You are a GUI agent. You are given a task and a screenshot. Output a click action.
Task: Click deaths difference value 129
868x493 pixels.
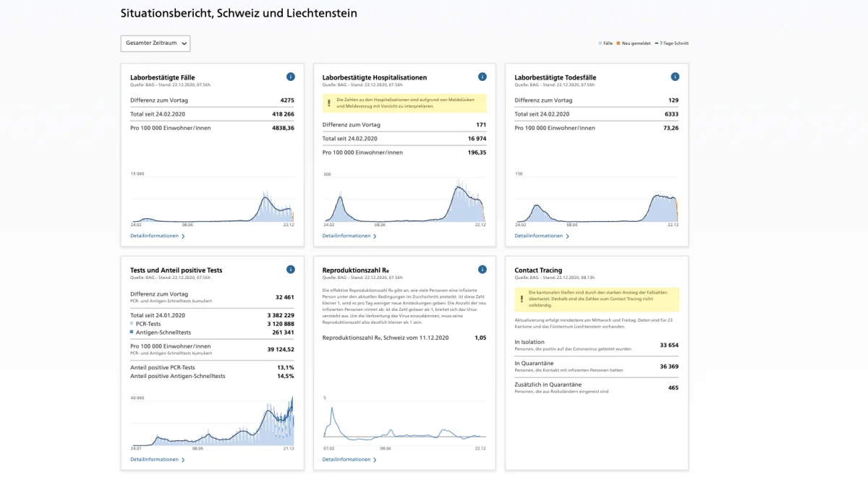click(673, 100)
